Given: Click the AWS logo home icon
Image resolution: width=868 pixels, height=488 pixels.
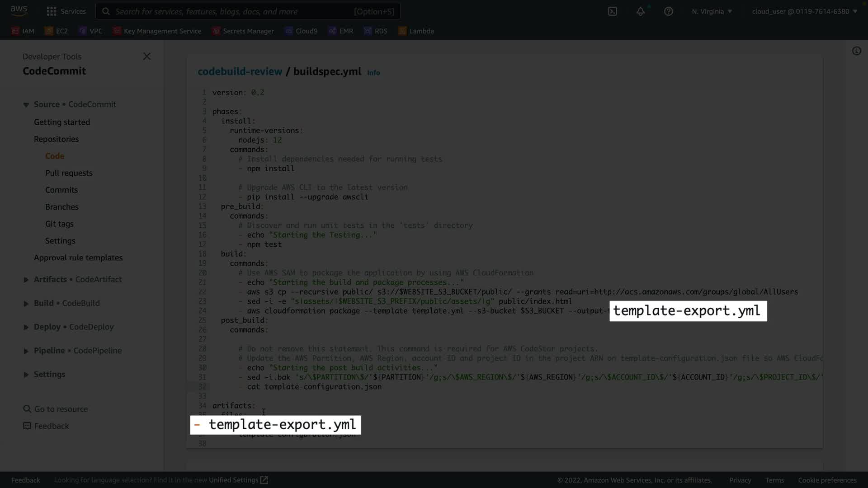Looking at the screenshot, I should tap(19, 10).
